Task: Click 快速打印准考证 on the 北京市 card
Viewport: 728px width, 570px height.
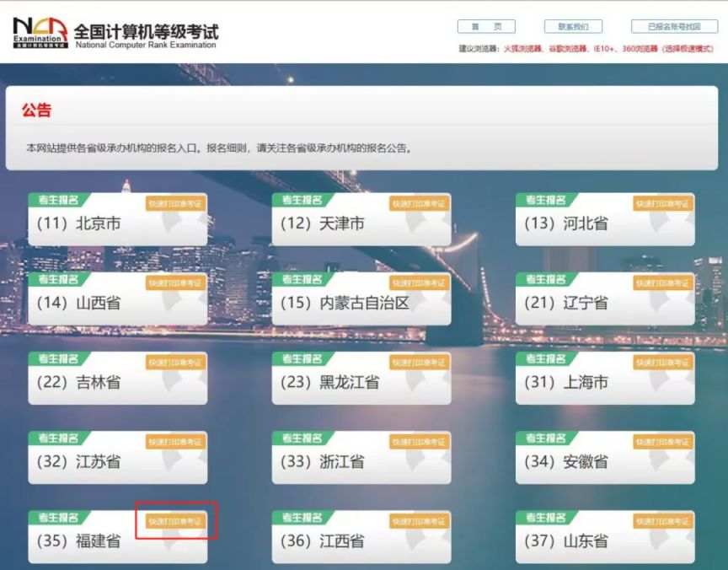Action: [175, 203]
